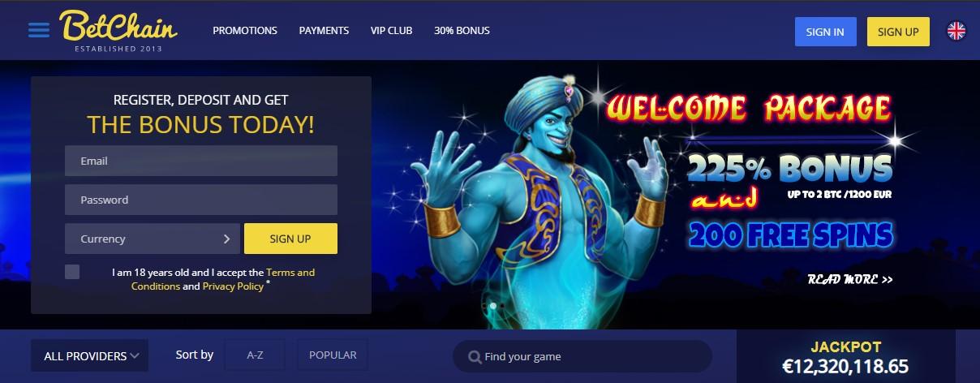
Task: Click the BetChain logo
Action: (x=118, y=31)
